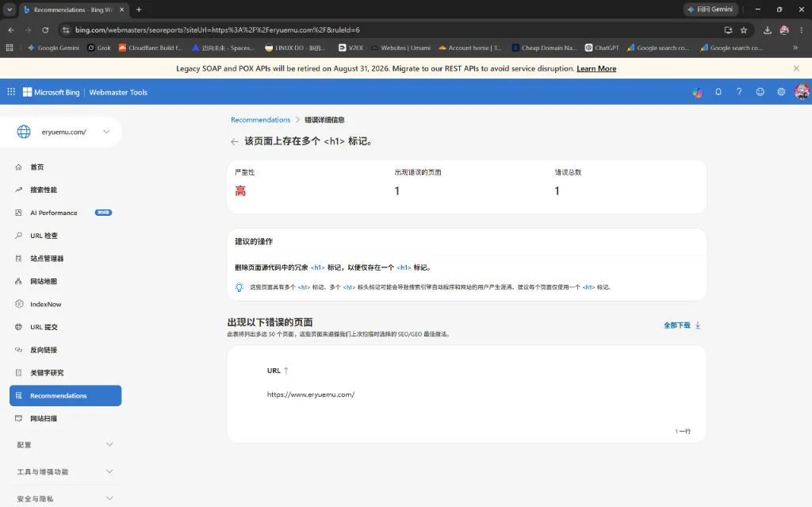Click the https://www.eryuemu.com/ row
This screenshot has height=507, width=812.
(x=311, y=394)
